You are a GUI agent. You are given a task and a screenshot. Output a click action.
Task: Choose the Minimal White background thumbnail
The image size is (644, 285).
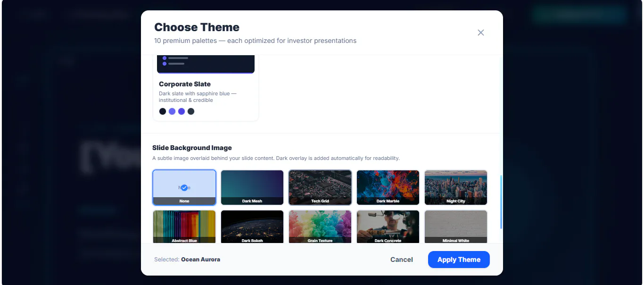tap(456, 227)
